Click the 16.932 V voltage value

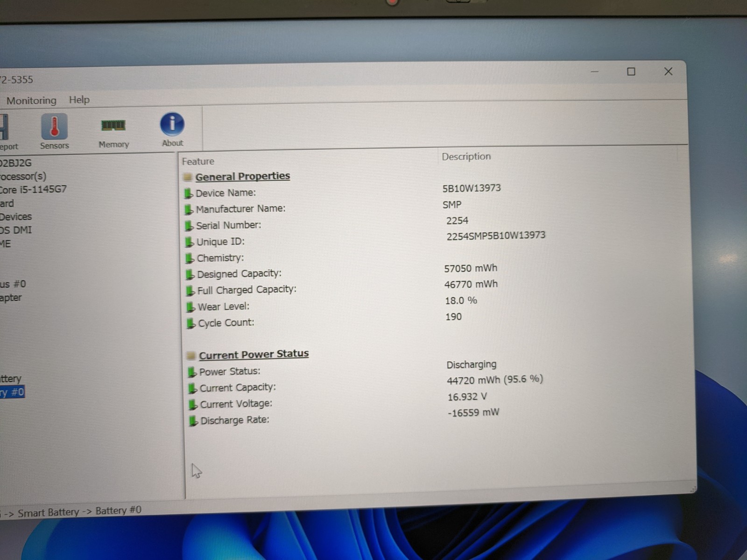pyautogui.click(x=467, y=397)
